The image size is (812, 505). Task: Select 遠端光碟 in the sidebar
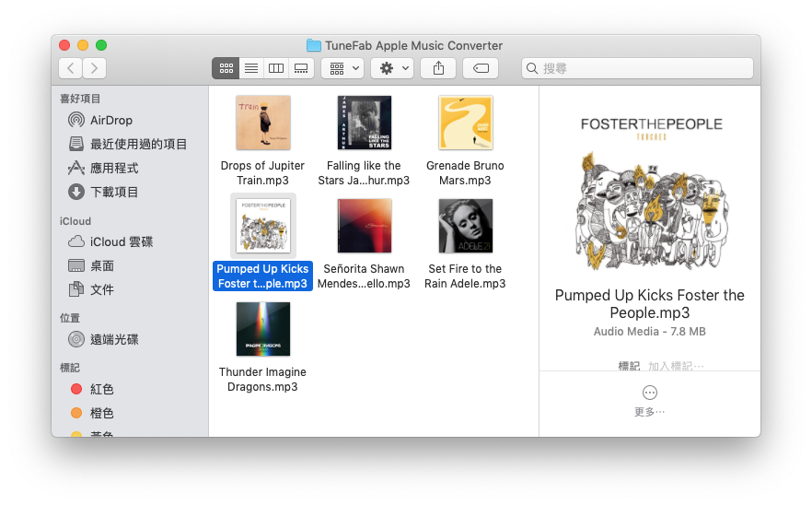pos(103,340)
